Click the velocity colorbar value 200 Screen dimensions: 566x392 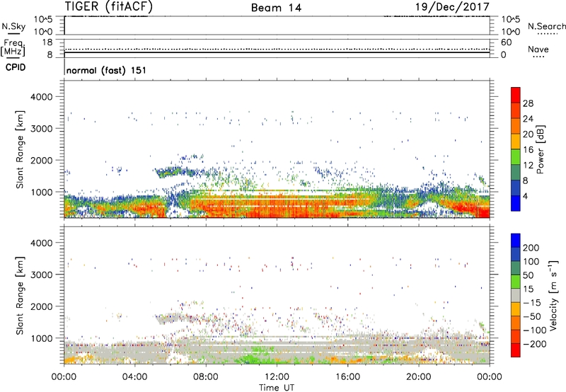click(x=531, y=248)
